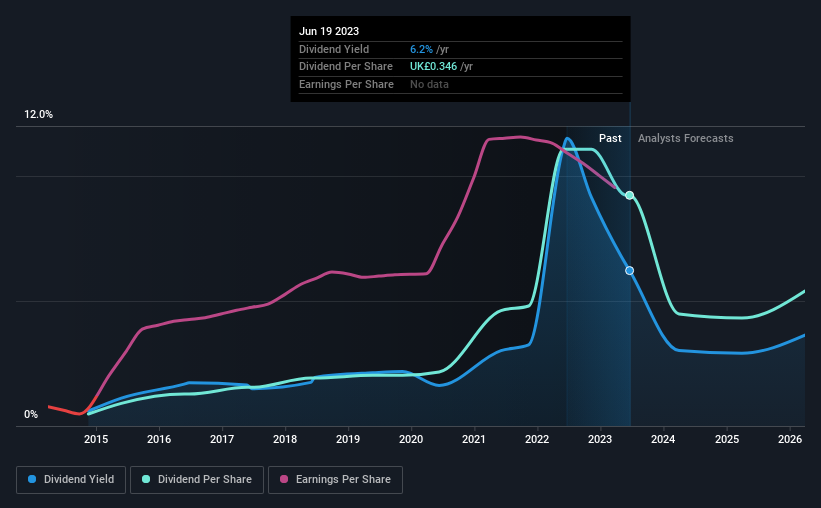Click the Past section label
Image resolution: width=821 pixels, height=508 pixels.
coord(610,138)
